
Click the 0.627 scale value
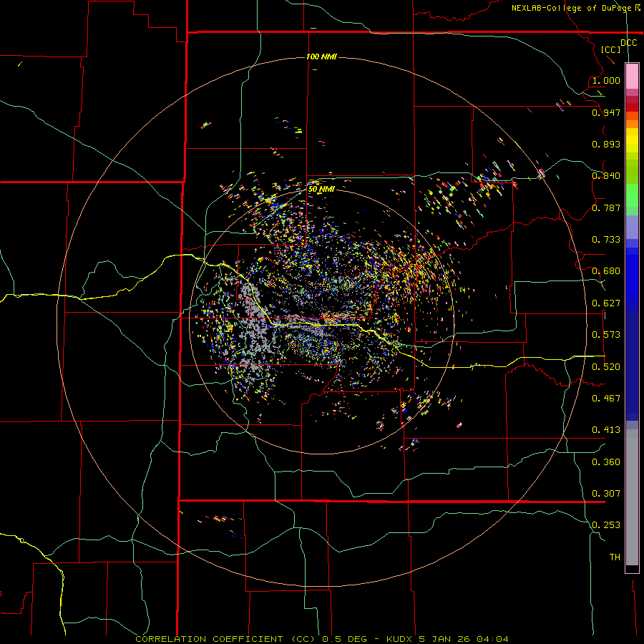point(606,303)
